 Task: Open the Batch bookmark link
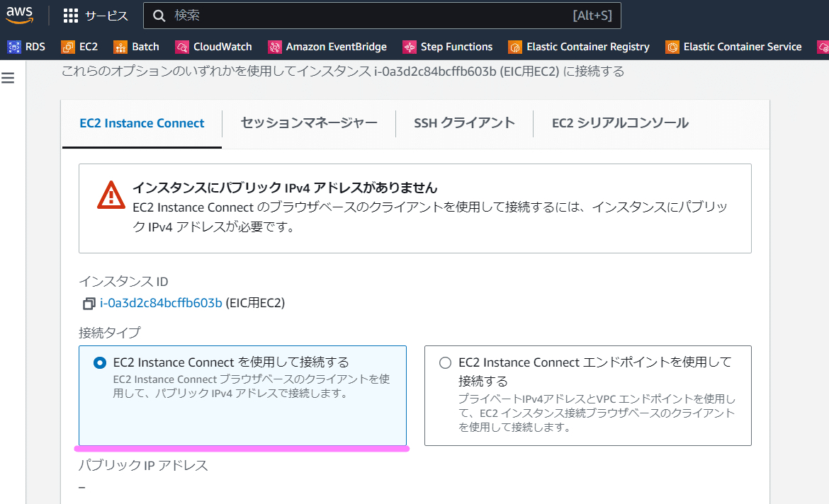(x=145, y=47)
